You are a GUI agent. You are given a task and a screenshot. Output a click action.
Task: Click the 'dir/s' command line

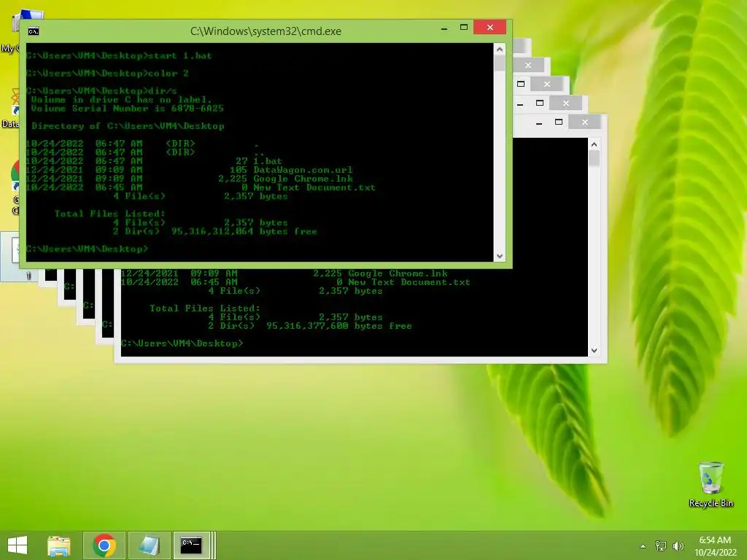coord(163,91)
